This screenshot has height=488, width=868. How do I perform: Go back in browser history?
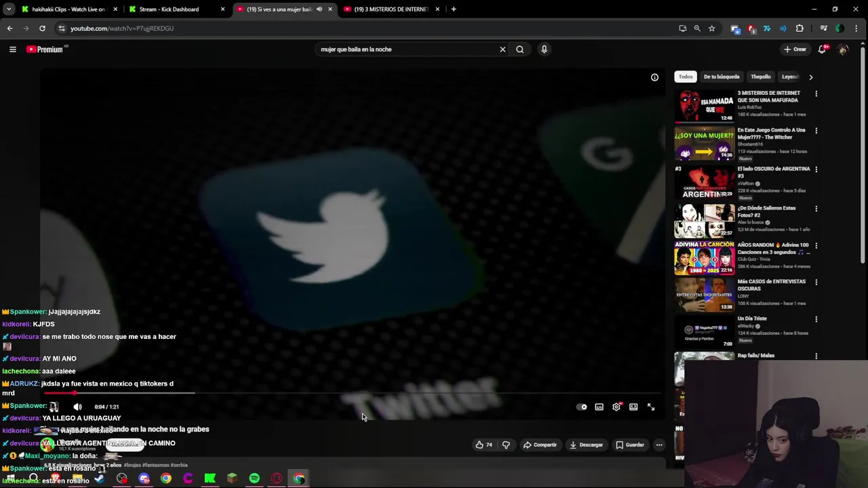click(9, 28)
